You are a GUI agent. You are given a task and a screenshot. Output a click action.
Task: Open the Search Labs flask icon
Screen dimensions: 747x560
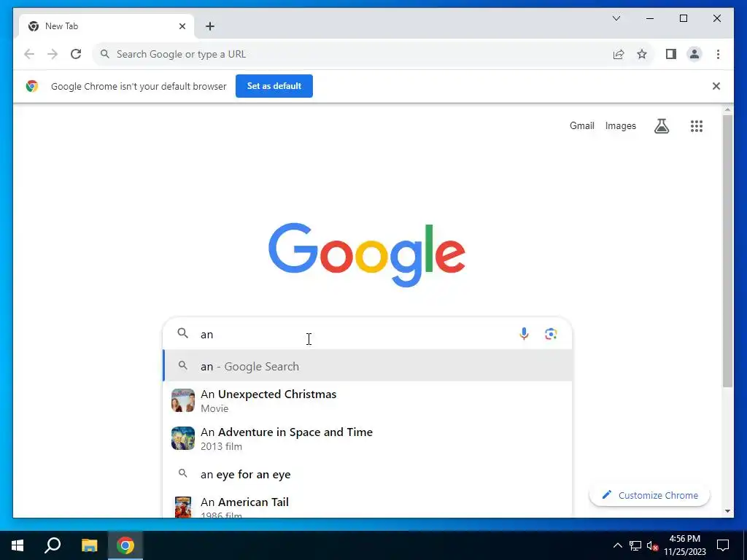[x=661, y=126]
